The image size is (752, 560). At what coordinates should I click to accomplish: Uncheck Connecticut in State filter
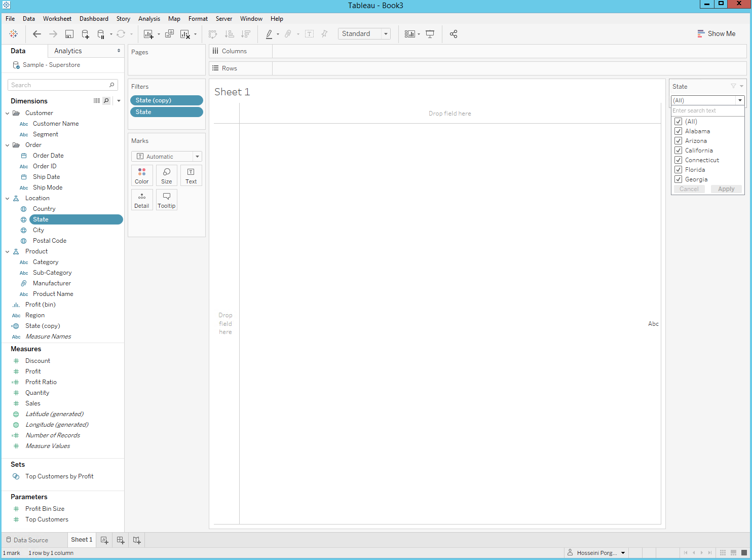click(678, 160)
